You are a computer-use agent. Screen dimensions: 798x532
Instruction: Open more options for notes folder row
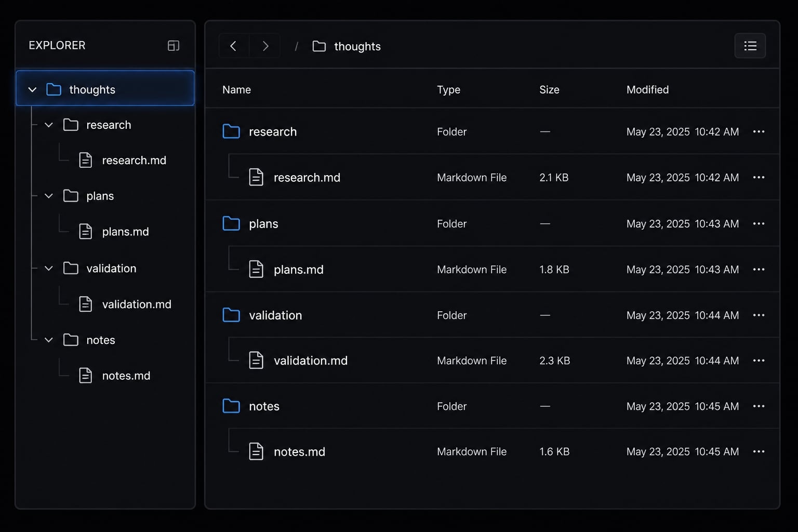tap(759, 406)
